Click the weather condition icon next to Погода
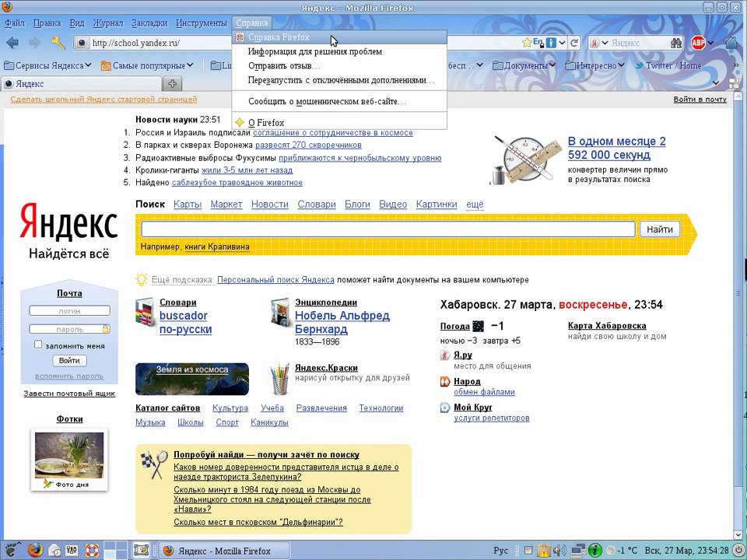Image resolution: width=747 pixels, height=560 pixels. pyautogui.click(x=479, y=326)
